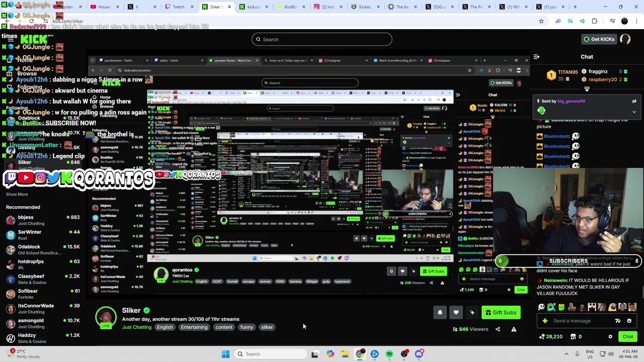This screenshot has height=362, width=644.
Task: Bookmark this page with the star icon
Action: (541, 21)
